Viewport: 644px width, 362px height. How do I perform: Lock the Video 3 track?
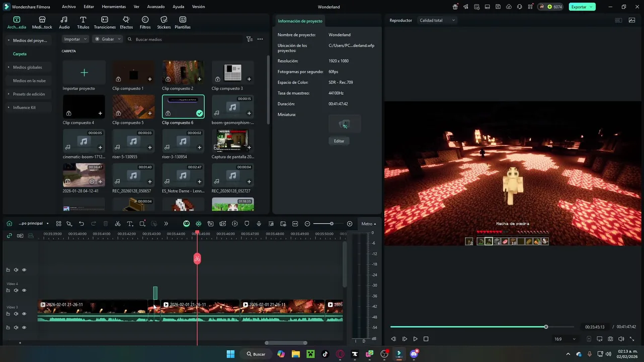click(x=8, y=314)
